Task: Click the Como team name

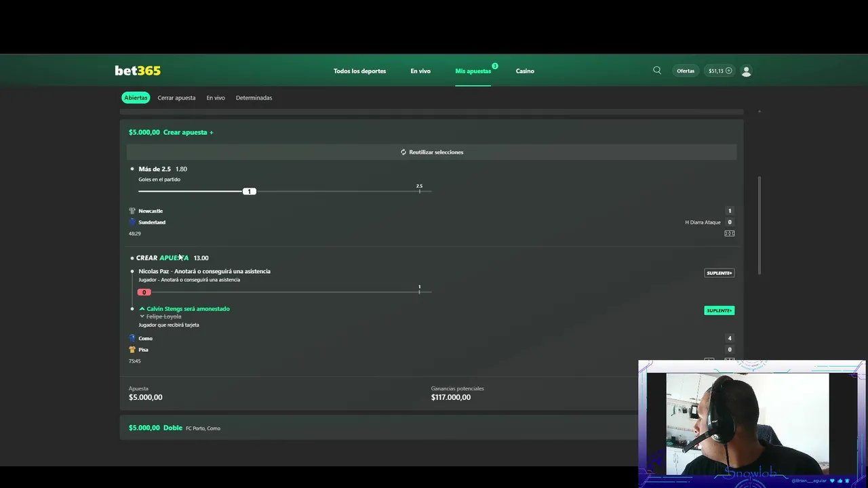Action: [146, 338]
